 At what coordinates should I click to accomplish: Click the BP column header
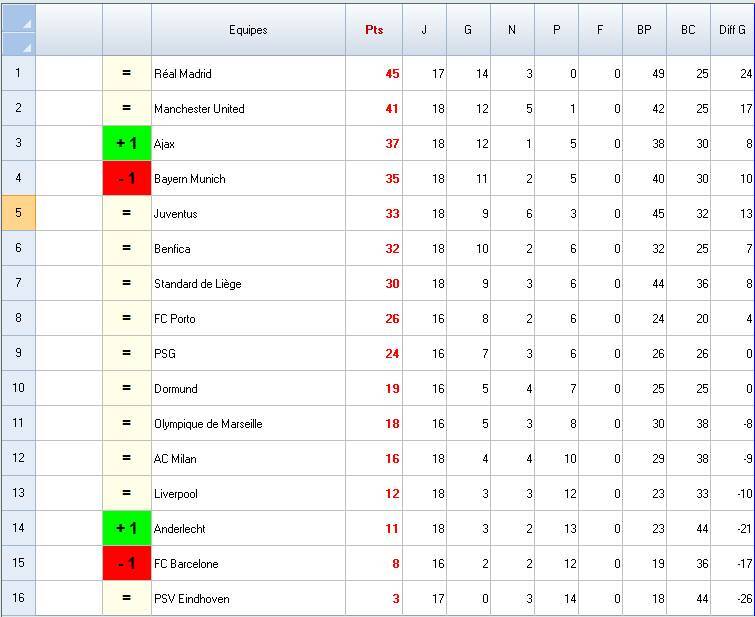[644, 30]
